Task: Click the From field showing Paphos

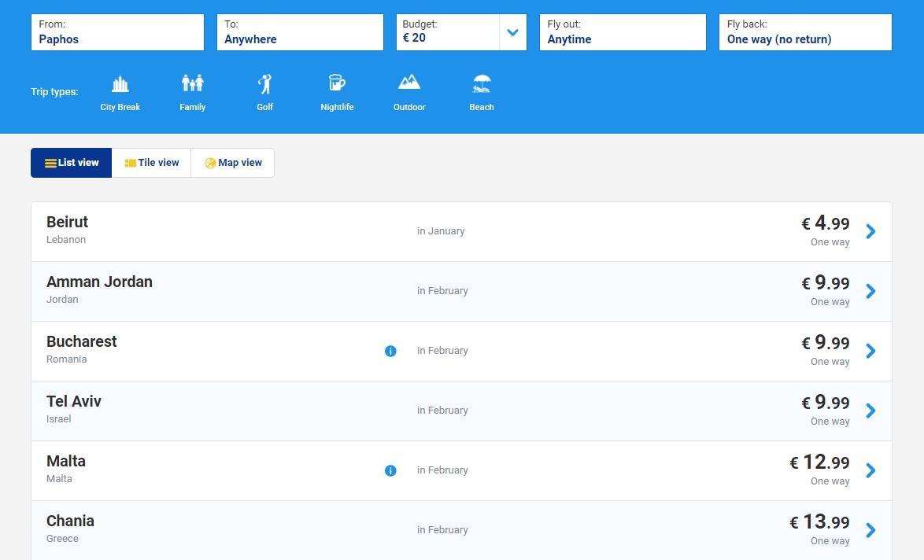Action: [x=117, y=32]
